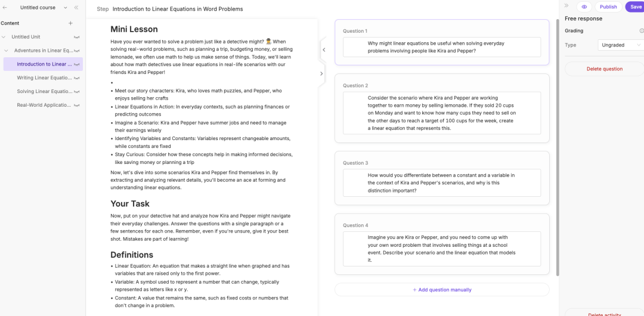Click the Grading info icon
The height and width of the screenshot is (316, 644).
642,31
